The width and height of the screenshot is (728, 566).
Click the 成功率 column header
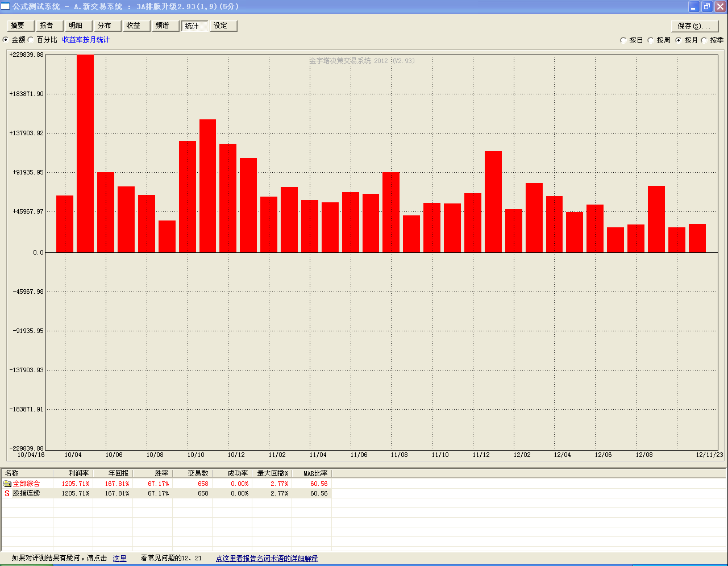tap(232, 473)
